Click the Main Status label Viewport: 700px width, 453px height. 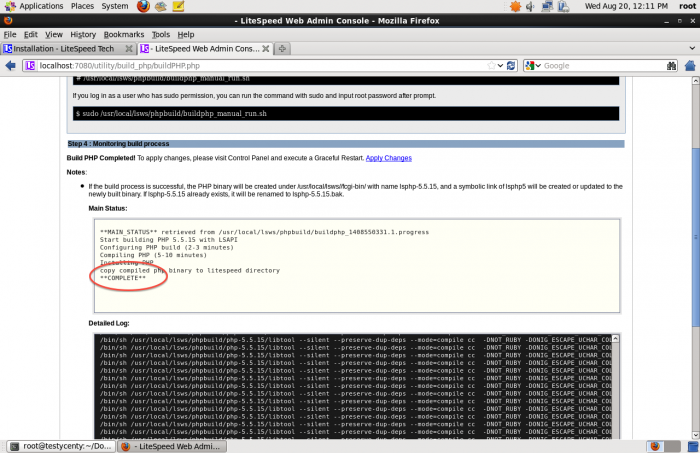pyautogui.click(x=108, y=208)
